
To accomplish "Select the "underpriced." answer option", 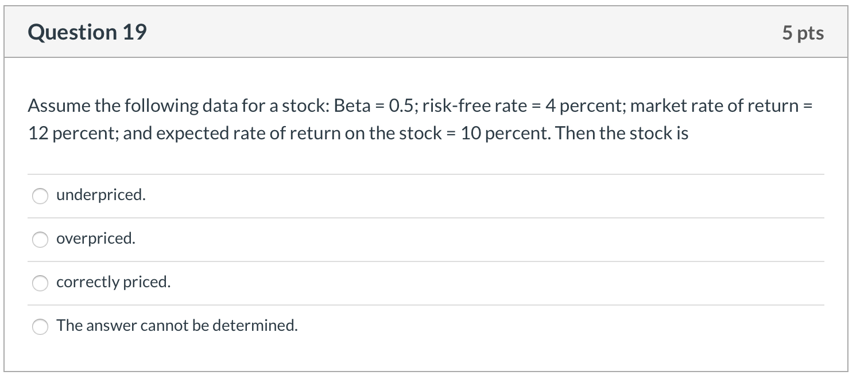I will pyautogui.click(x=101, y=196).
